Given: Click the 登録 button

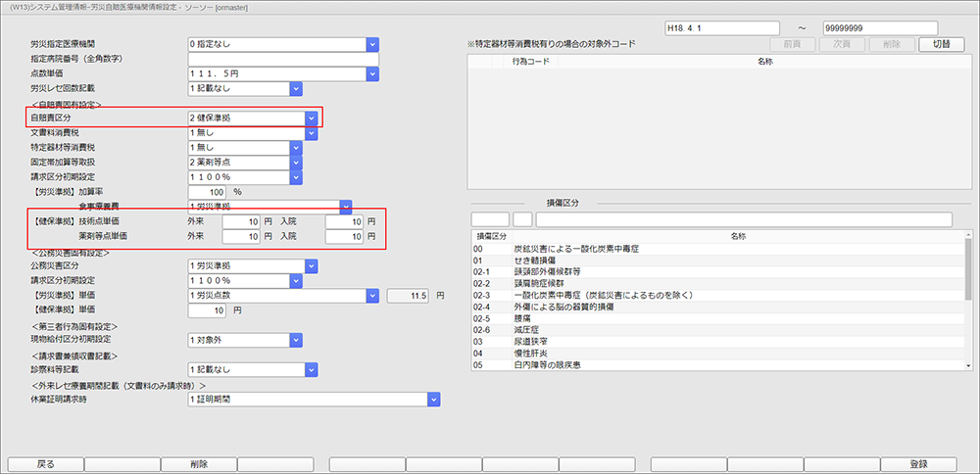Looking at the screenshot, I should pyautogui.click(x=918, y=464).
